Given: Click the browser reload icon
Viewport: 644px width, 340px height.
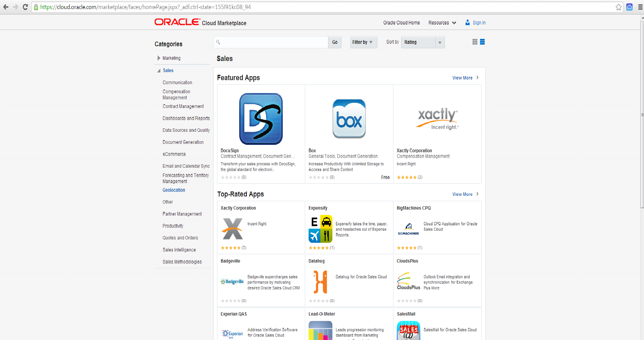Looking at the screenshot, I should [x=25, y=7].
